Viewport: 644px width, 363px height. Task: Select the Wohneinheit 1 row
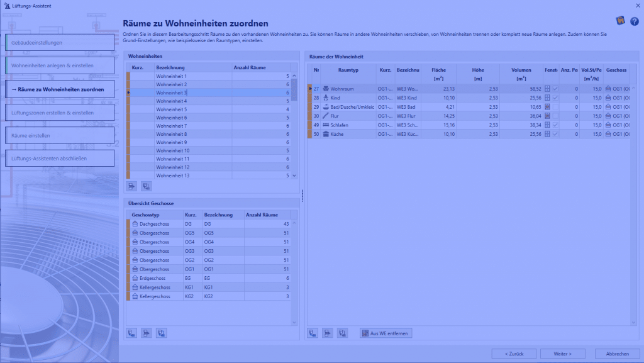coord(210,76)
